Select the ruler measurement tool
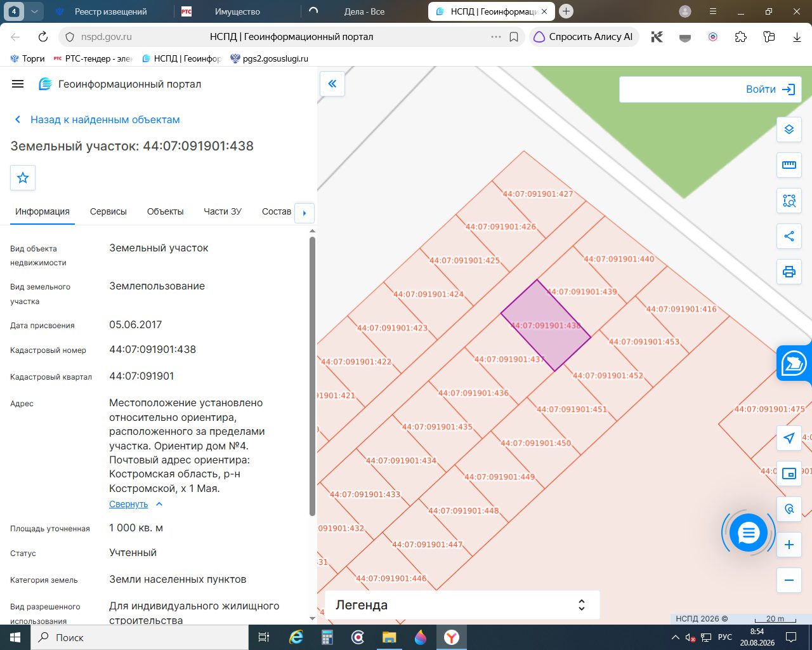Screen dimensions: 812x650 [789, 165]
